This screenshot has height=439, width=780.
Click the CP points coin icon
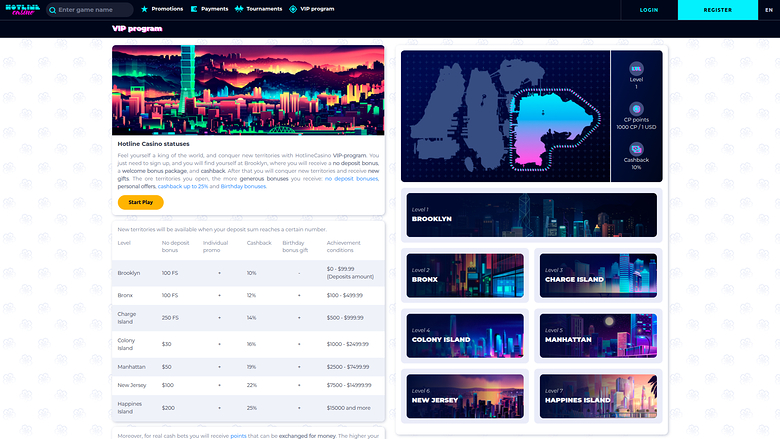pos(636,108)
